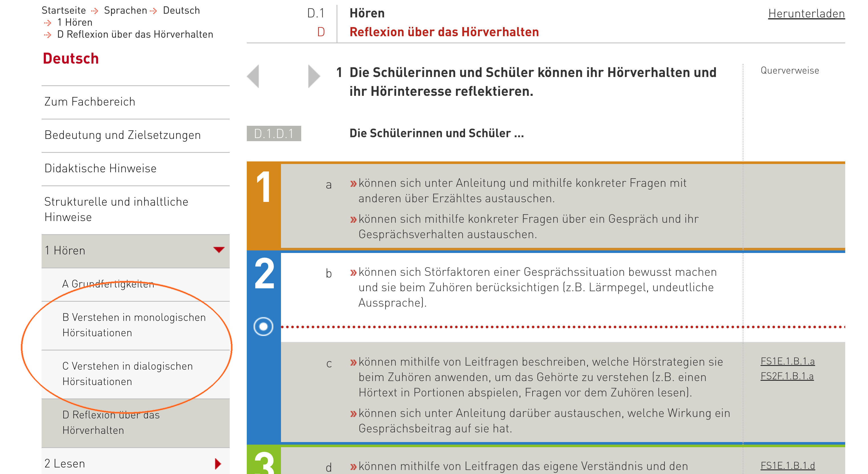Open Zum Fachbereich menu item
Viewport: 868px width, 474px height.
tap(135, 102)
